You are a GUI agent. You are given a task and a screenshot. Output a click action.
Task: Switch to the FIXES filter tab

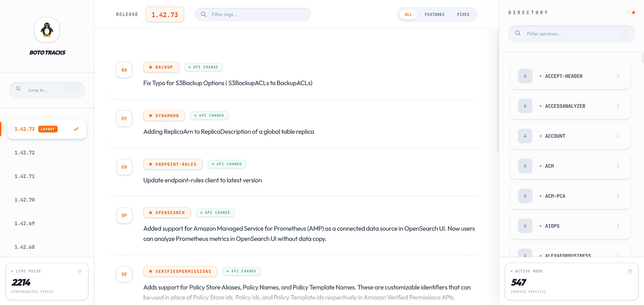pyautogui.click(x=463, y=15)
